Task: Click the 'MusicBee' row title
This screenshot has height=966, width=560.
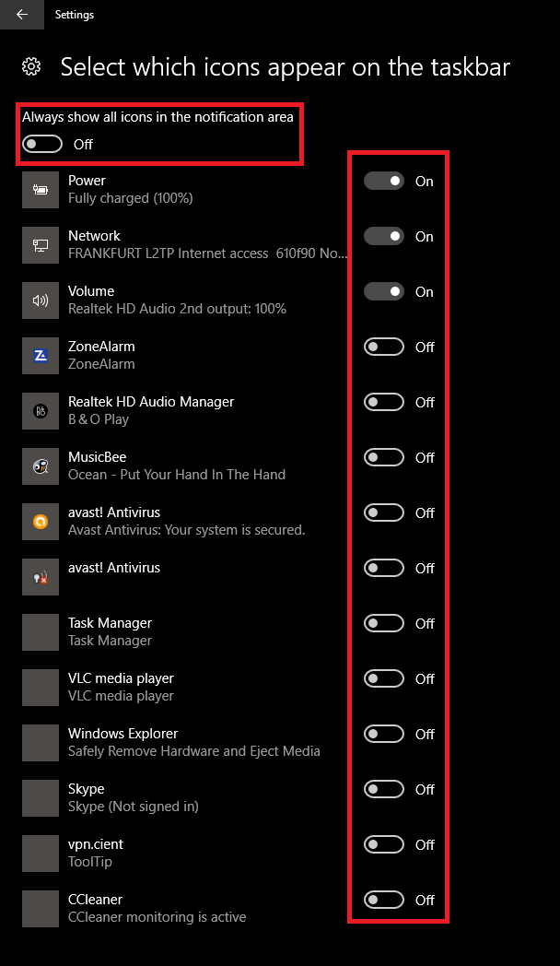Action: click(x=98, y=457)
